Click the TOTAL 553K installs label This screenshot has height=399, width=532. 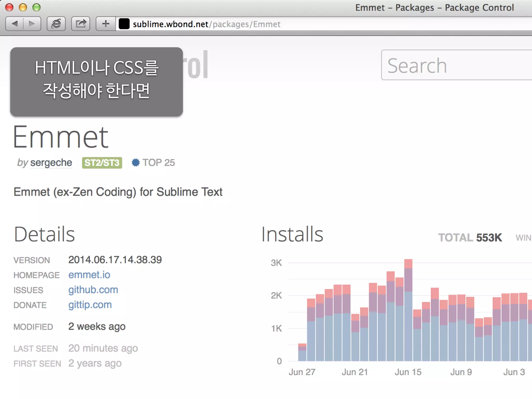click(470, 238)
